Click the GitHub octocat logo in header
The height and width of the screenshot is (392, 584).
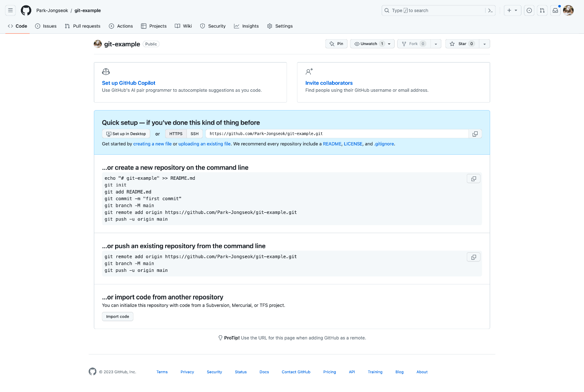[x=26, y=10]
